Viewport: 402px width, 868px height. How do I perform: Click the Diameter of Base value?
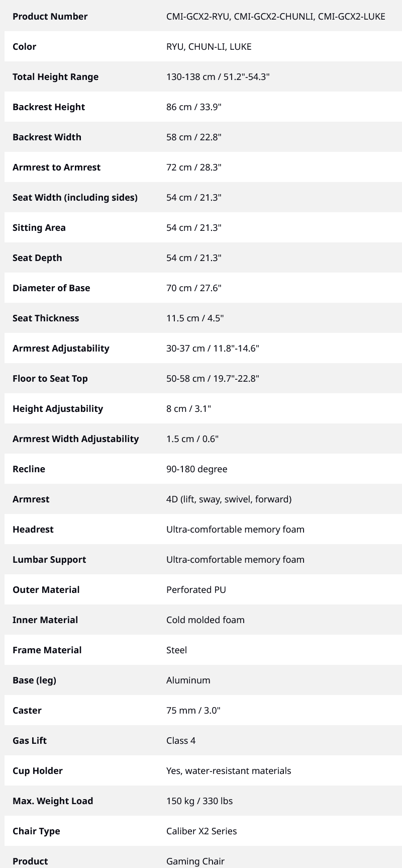tap(194, 288)
